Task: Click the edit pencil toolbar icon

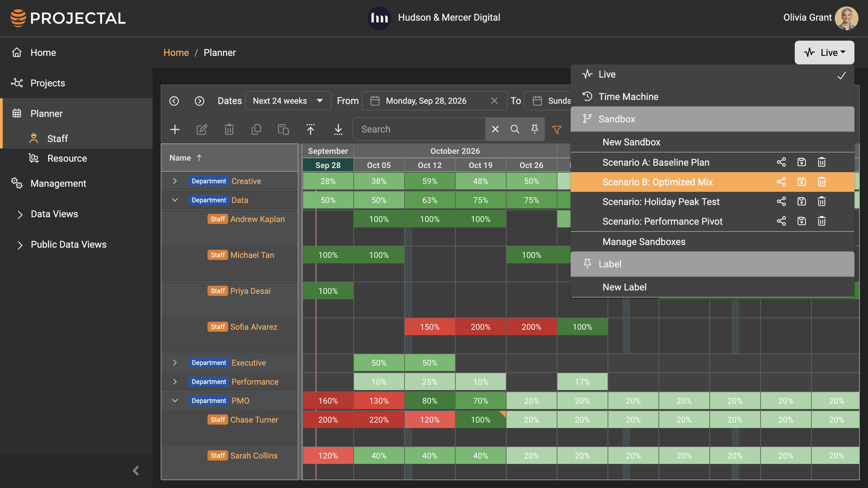Action: pyautogui.click(x=202, y=129)
